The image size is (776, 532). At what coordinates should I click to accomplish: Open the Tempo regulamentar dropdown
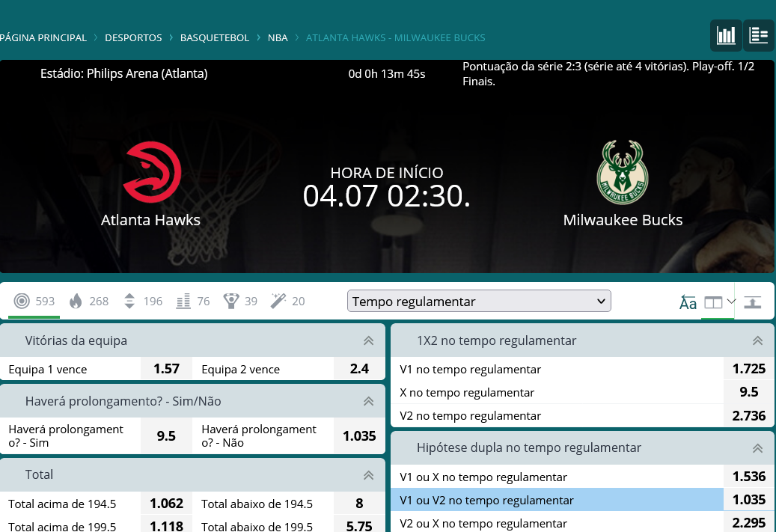pyautogui.click(x=479, y=301)
